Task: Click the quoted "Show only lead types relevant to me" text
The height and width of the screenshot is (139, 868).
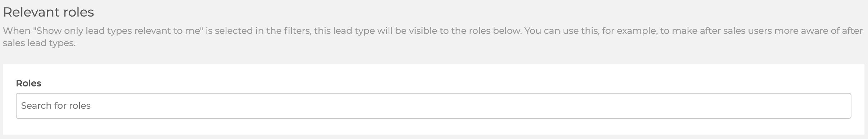Action: [118, 31]
